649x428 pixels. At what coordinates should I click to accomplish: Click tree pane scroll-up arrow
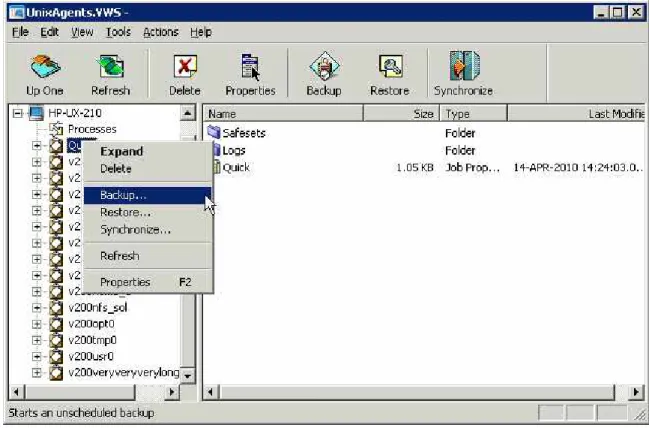(187, 113)
